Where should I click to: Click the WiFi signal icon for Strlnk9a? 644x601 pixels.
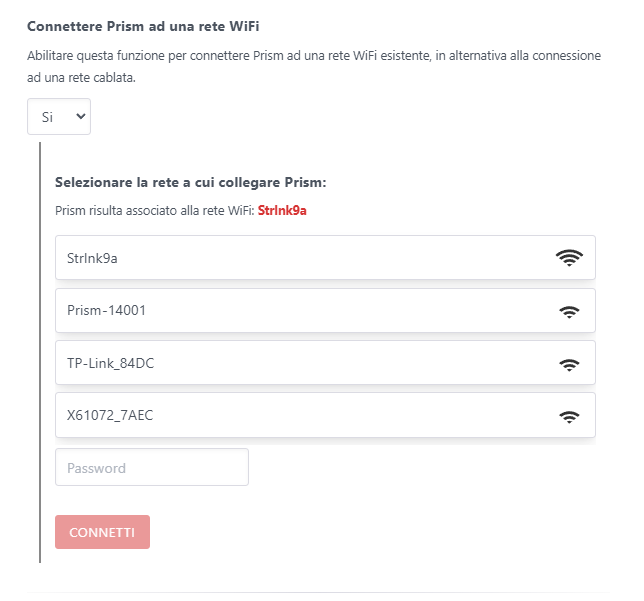coord(569,258)
